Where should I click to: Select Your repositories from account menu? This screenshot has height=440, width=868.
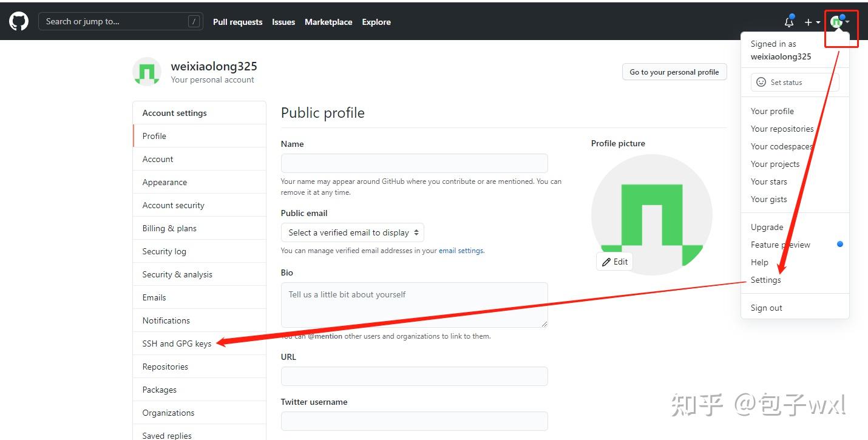tap(782, 129)
